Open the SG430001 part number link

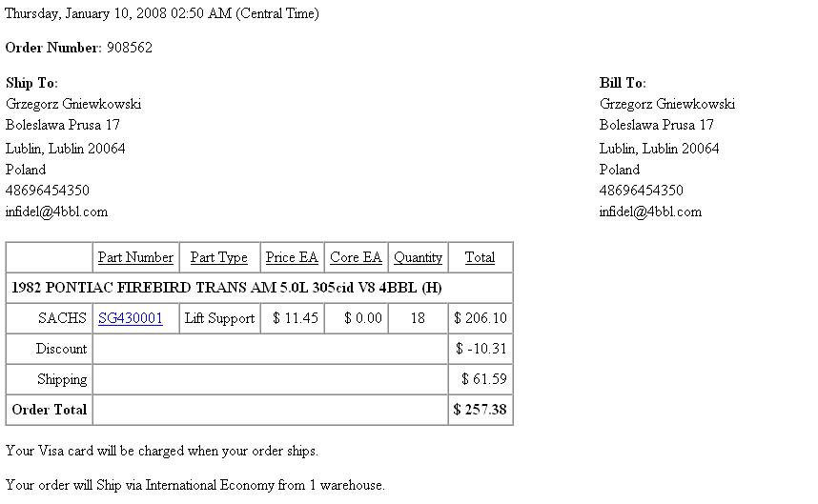[131, 318]
